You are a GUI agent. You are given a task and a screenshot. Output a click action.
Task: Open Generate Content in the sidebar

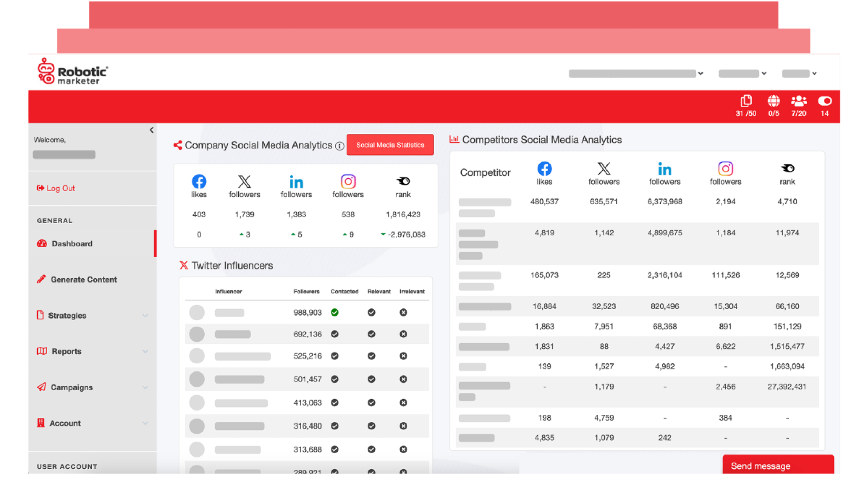coord(83,279)
